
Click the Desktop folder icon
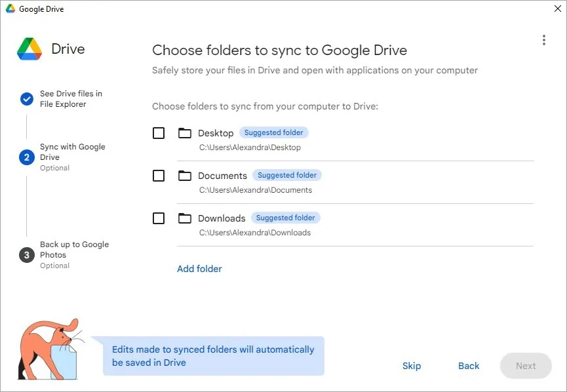coord(184,132)
